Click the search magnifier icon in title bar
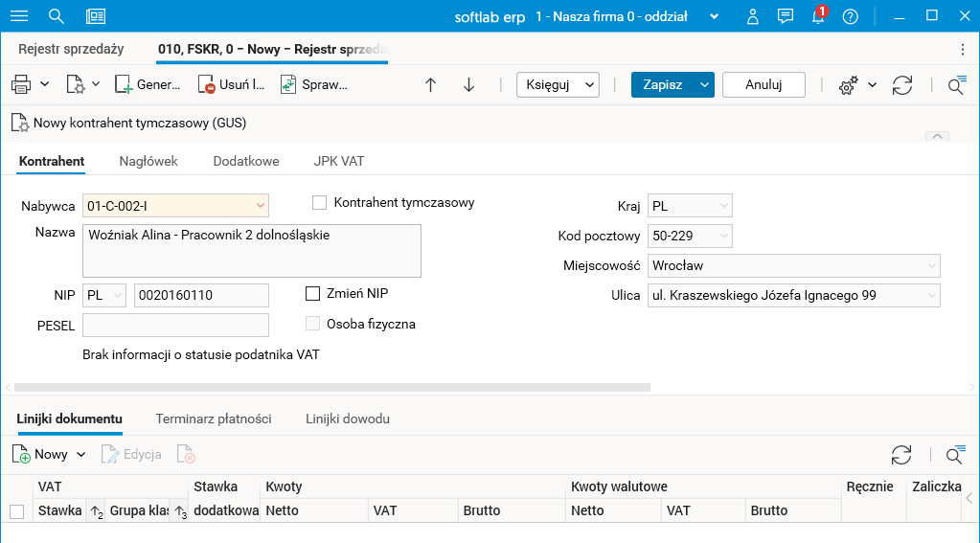The image size is (980, 543). pyautogui.click(x=57, y=16)
